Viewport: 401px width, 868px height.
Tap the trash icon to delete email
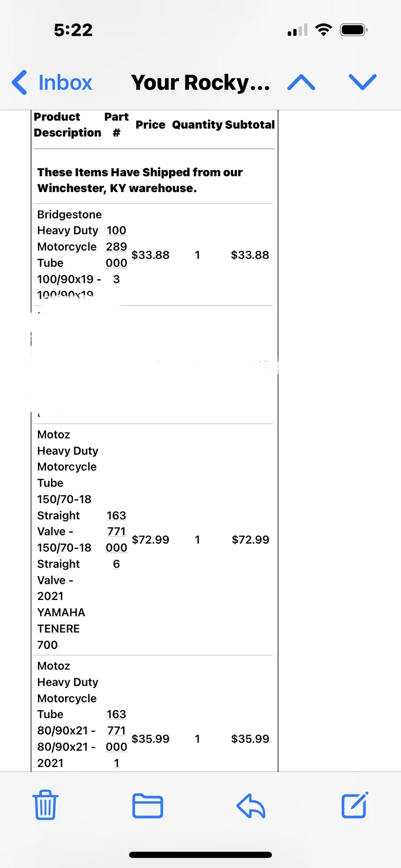(46, 805)
